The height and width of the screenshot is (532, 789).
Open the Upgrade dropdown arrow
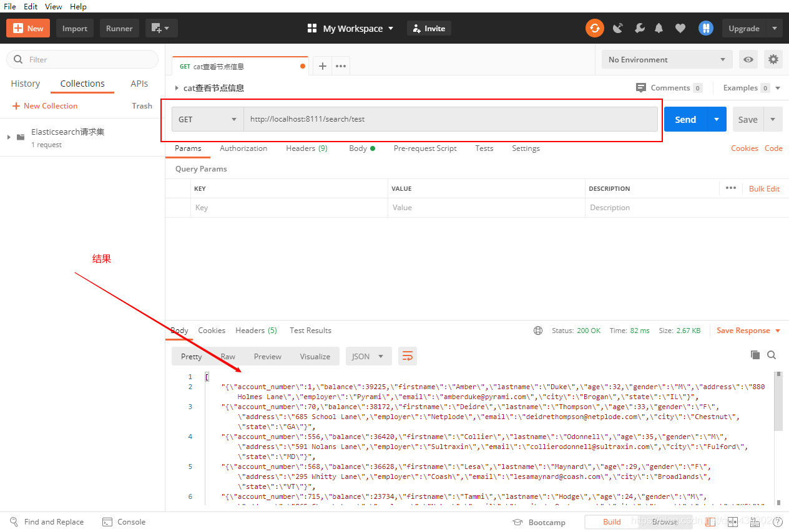(x=775, y=28)
